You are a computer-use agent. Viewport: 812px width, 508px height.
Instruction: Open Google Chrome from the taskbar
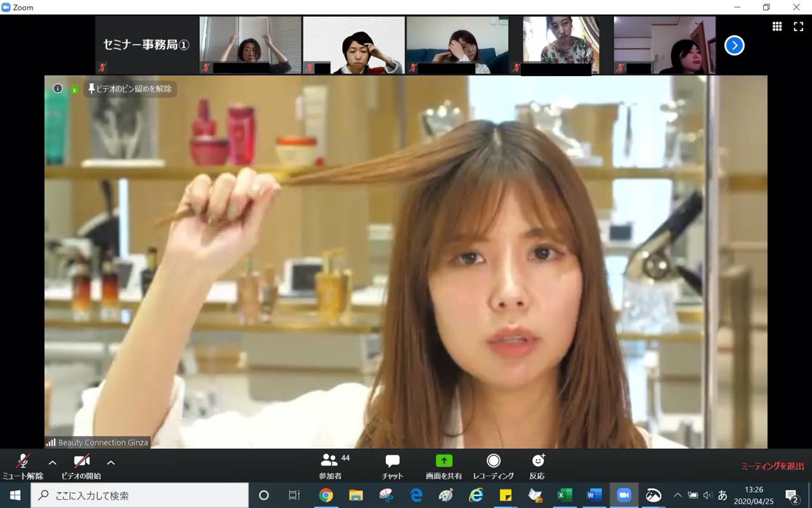pyautogui.click(x=326, y=495)
